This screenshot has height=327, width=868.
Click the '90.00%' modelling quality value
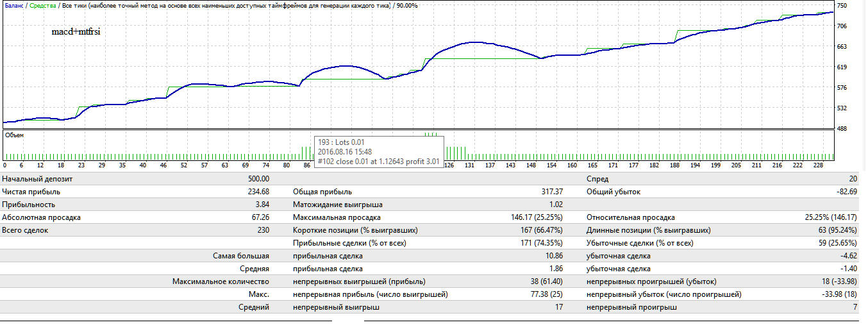[407, 5]
